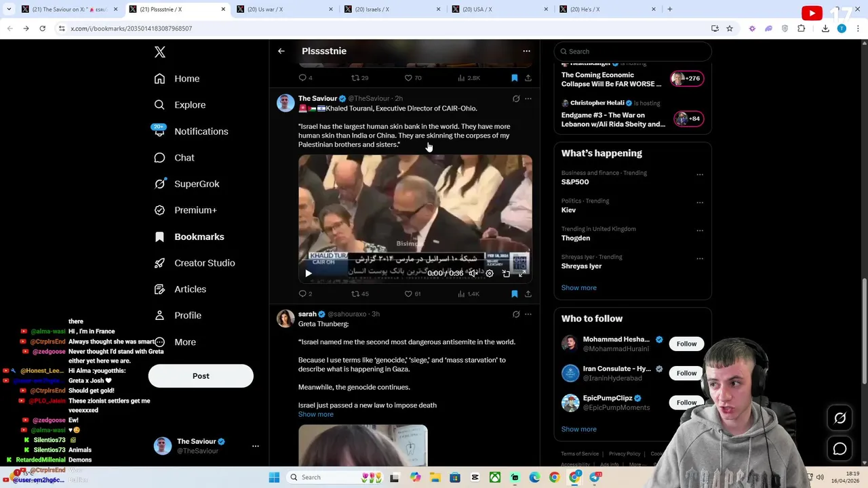Open browser downloads
This screenshot has height=488, width=868.
pyautogui.click(x=825, y=28)
